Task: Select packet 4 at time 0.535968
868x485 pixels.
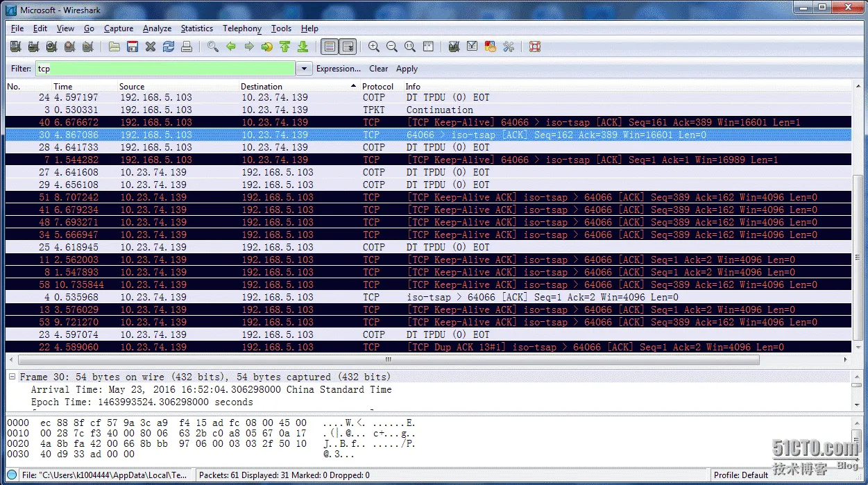Action: tap(428, 297)
